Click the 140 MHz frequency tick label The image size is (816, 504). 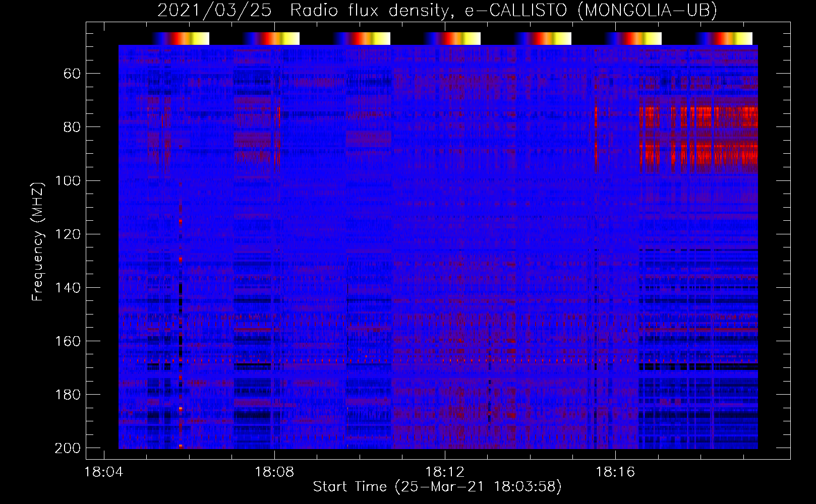tap(68, 288)
